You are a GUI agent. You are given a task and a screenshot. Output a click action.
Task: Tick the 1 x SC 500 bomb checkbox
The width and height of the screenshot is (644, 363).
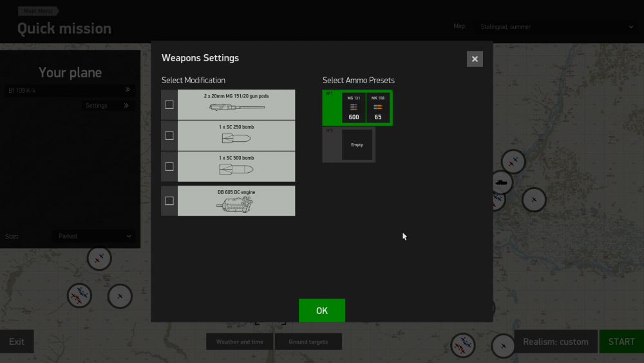pos(169,166)
